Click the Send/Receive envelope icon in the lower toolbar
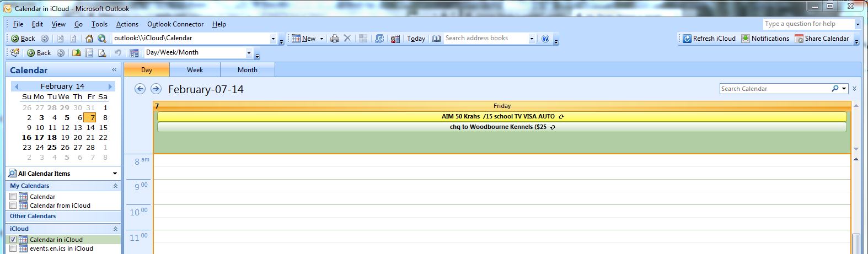The height and width of the screenshot is (254, 868). tap(15, 53)
